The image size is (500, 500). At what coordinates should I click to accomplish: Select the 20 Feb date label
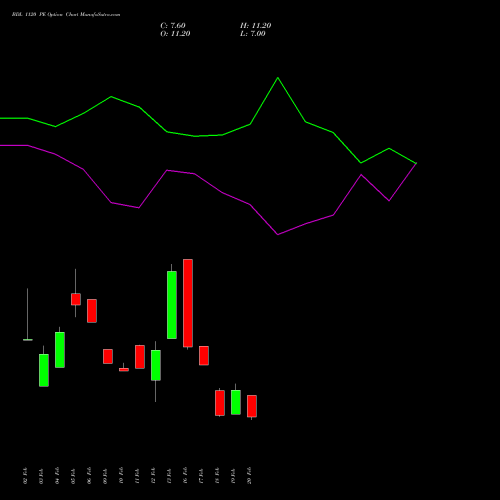tap(249, 476)
